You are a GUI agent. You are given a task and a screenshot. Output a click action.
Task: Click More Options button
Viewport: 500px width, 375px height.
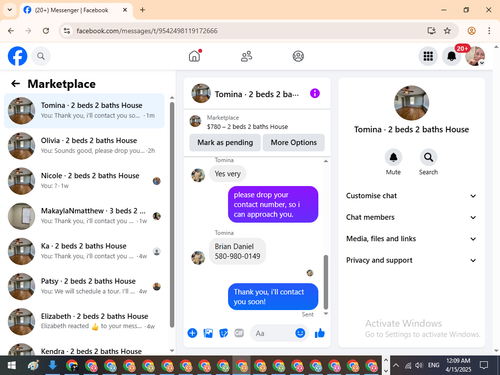(294, 143)
